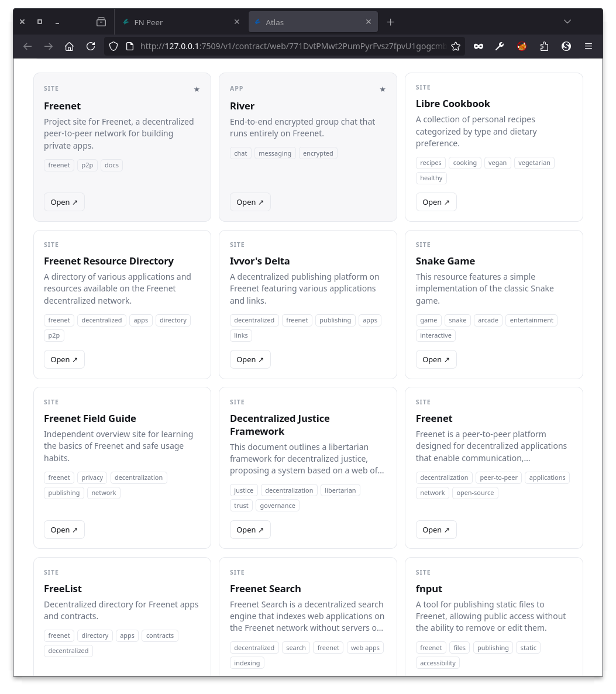This screenshot has width=616, height=694.
Task: Click the Freenet Search card title
Action: click(266, 589)
